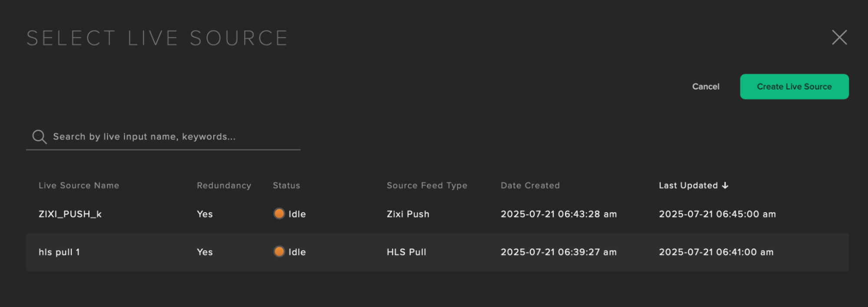Click the orange Idle status dot for ZIXI_PUSH_k
This screenshot has height=307, width=868.
click(279, 214)
